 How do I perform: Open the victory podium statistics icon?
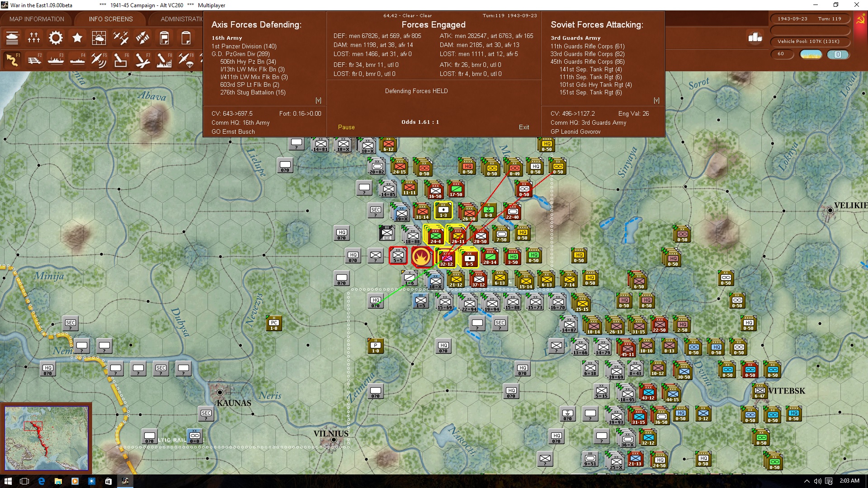coord(755,38)
